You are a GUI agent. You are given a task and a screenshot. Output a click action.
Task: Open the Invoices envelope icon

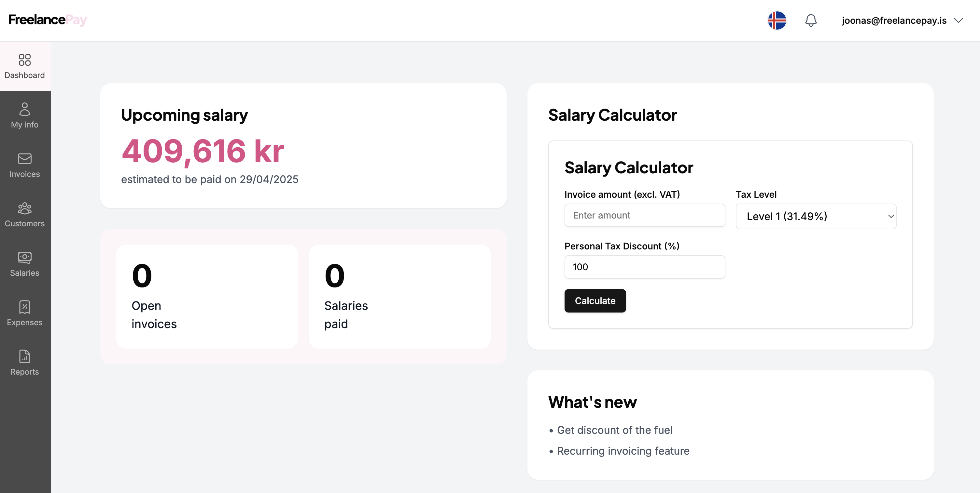click(x=25, y=158)
